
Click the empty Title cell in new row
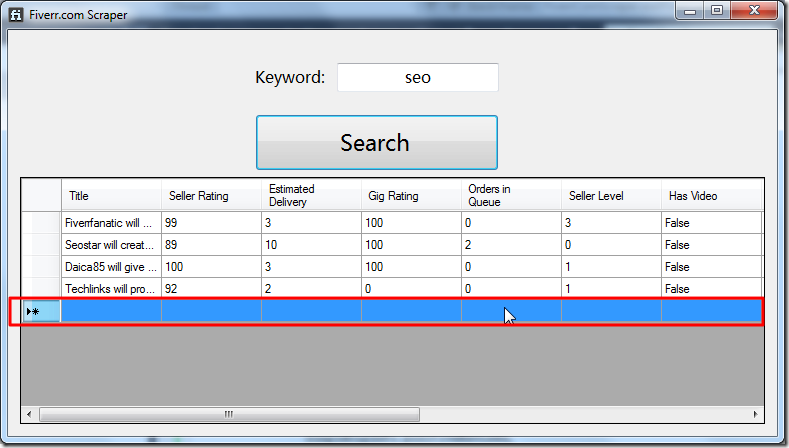[111, 311]
